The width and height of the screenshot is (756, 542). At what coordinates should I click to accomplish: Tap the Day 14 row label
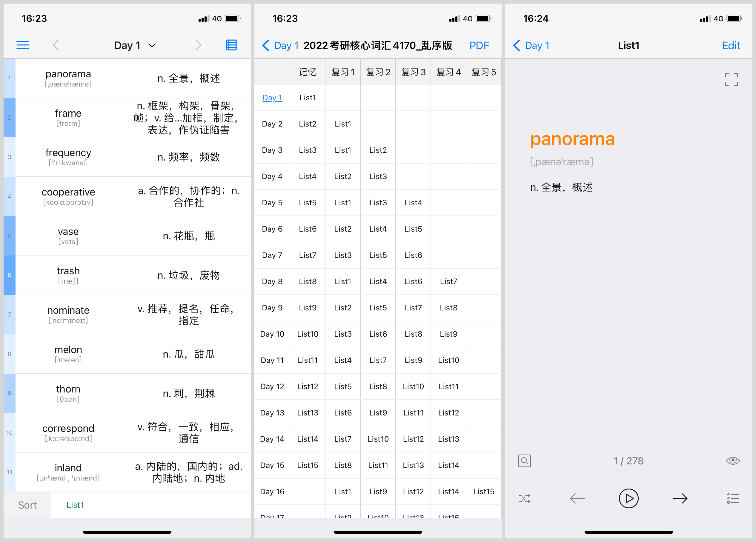tap(272, 439)
